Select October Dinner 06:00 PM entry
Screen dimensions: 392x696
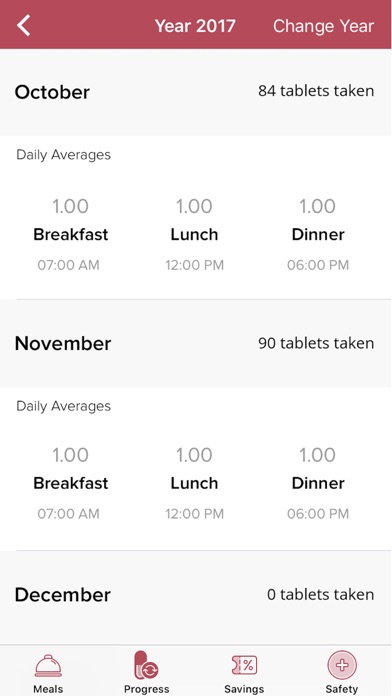pyautogui.click(x=318, y=265)
